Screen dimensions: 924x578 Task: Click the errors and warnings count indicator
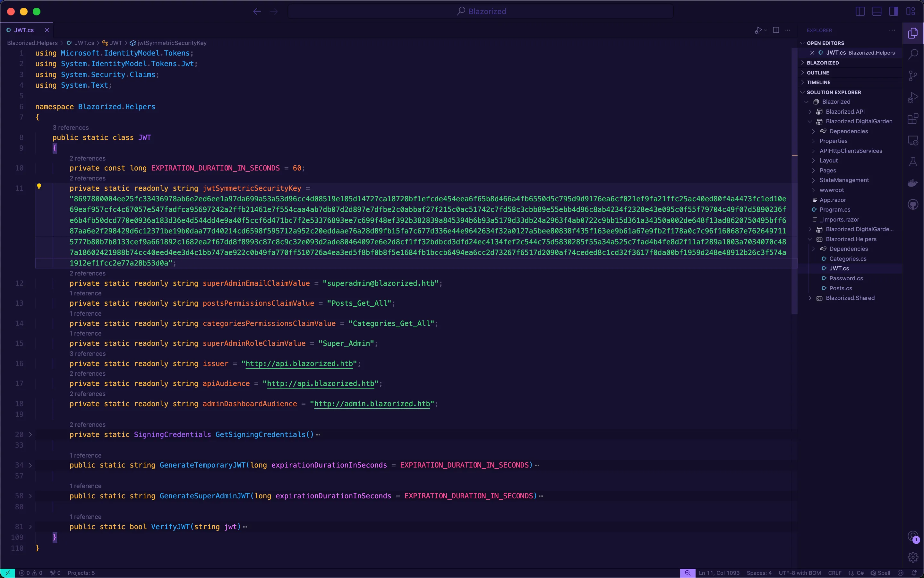31,573
